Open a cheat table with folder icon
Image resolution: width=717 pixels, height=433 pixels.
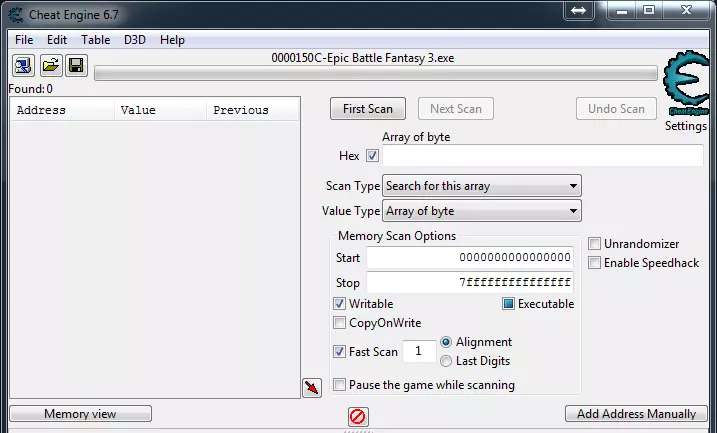pos(50,66)
